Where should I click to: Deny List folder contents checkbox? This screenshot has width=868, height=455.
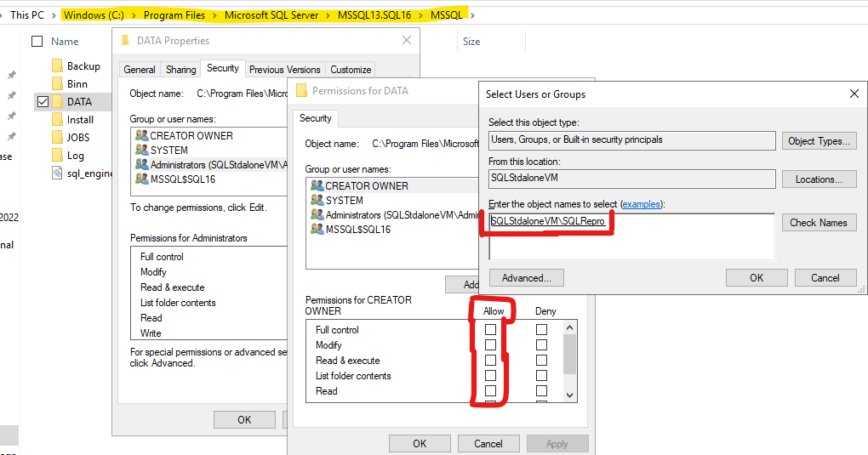pyautogui.click(x=541, y=375)
